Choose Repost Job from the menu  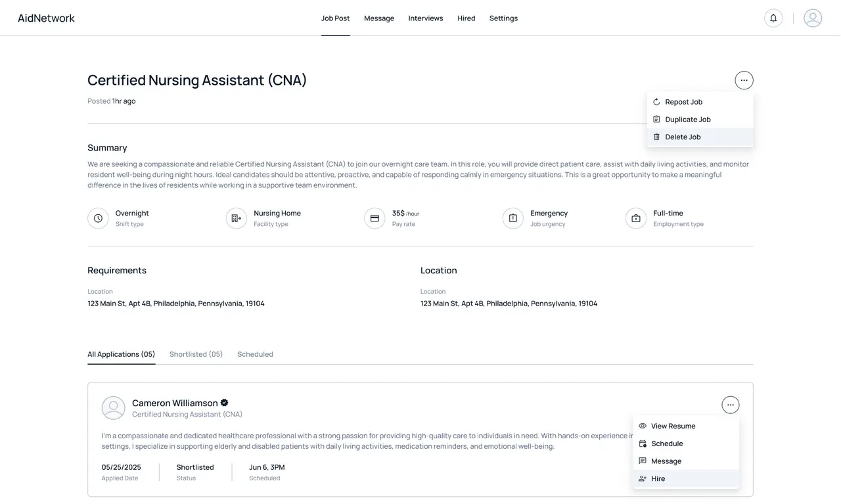click(x=700, y=102)
